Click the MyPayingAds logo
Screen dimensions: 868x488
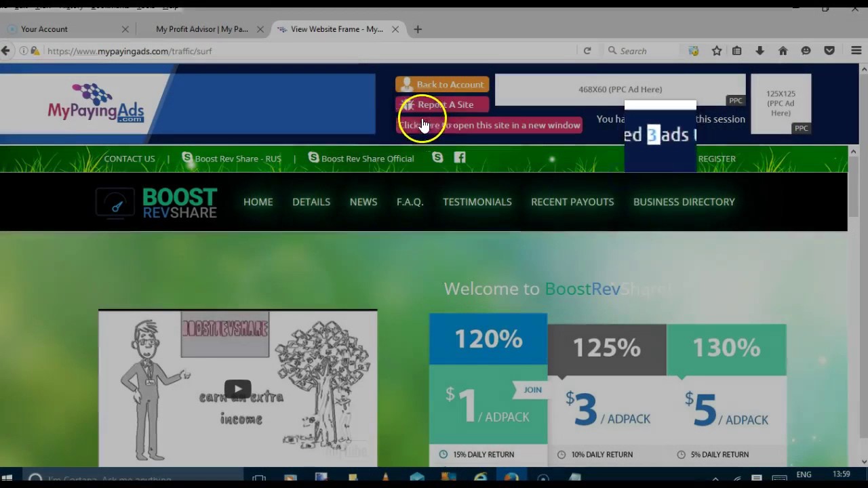[96, 104]
